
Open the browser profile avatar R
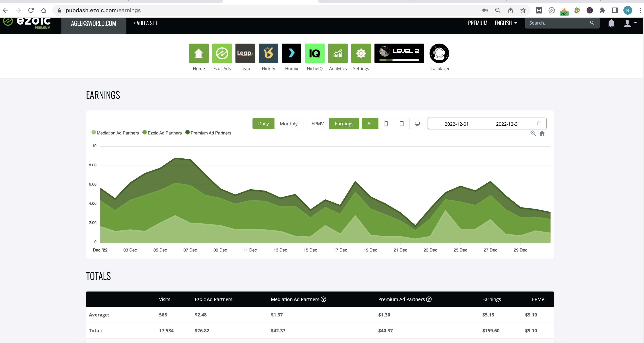[628, 10]
